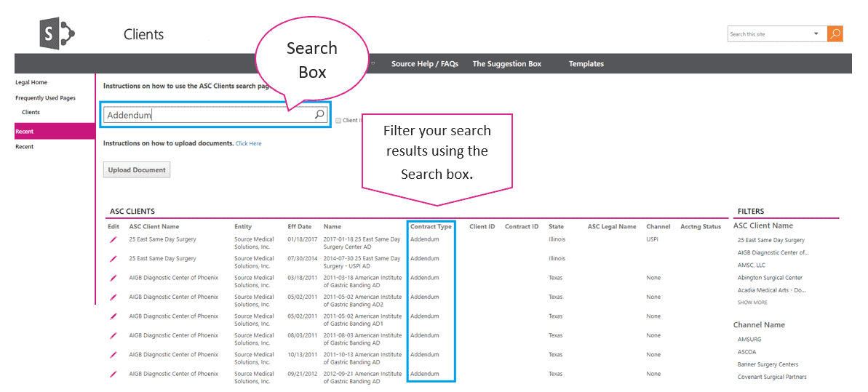Open the Search this site dropdown arrow
Image resolution: width=868 pixels, height=392 pixels.
click(816, 33)
